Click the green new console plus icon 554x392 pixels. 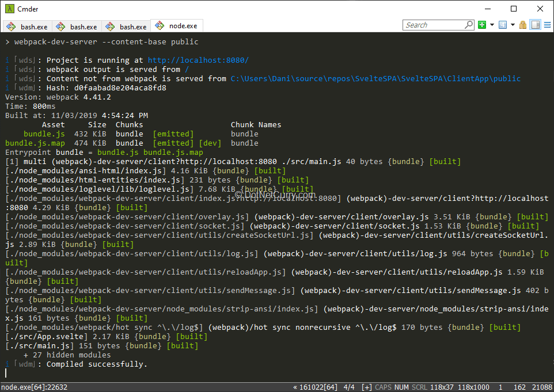[482, 25]
